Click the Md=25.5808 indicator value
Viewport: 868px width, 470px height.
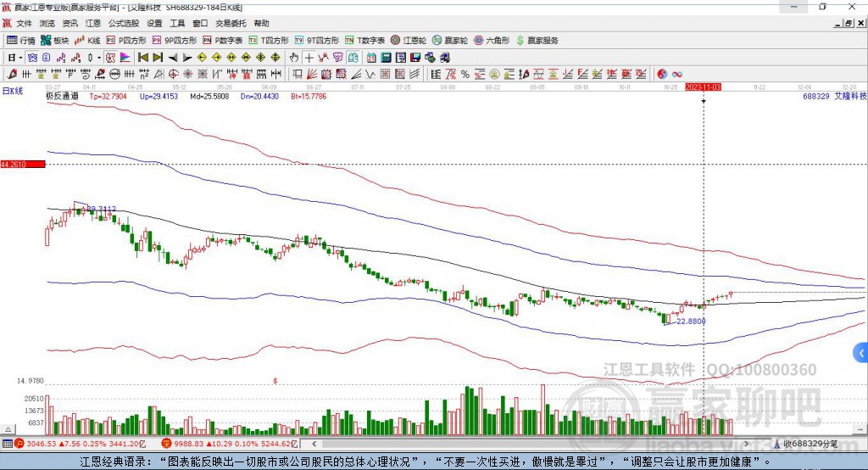pyautogui.click(x=209, y=96)
